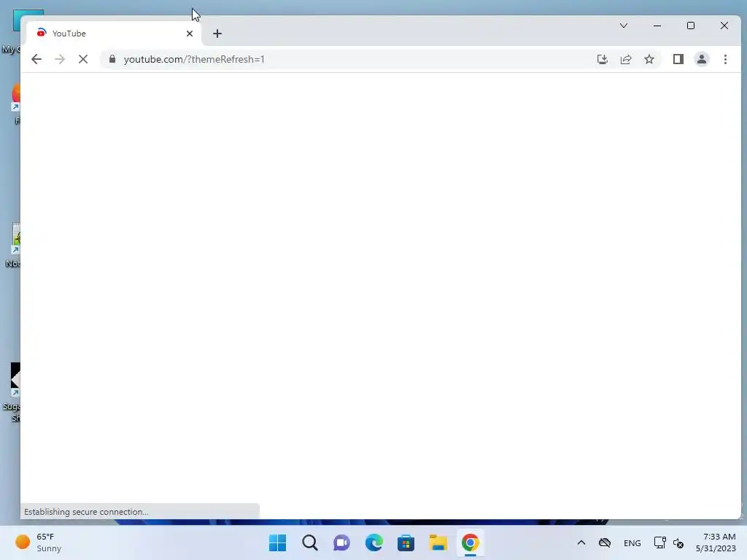View site information via lock icon
This screenshot has height=560, width=747.
[x=112, y=59]
